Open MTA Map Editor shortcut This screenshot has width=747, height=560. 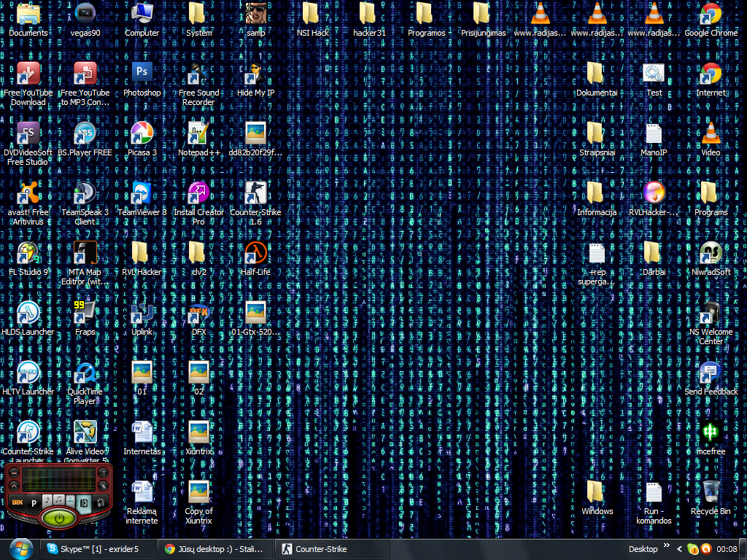click(x=85, y=263)
